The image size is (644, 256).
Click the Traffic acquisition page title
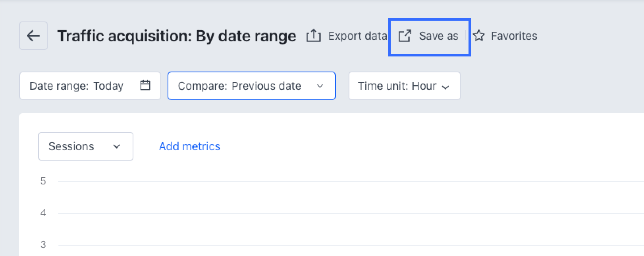pos(177,36)
